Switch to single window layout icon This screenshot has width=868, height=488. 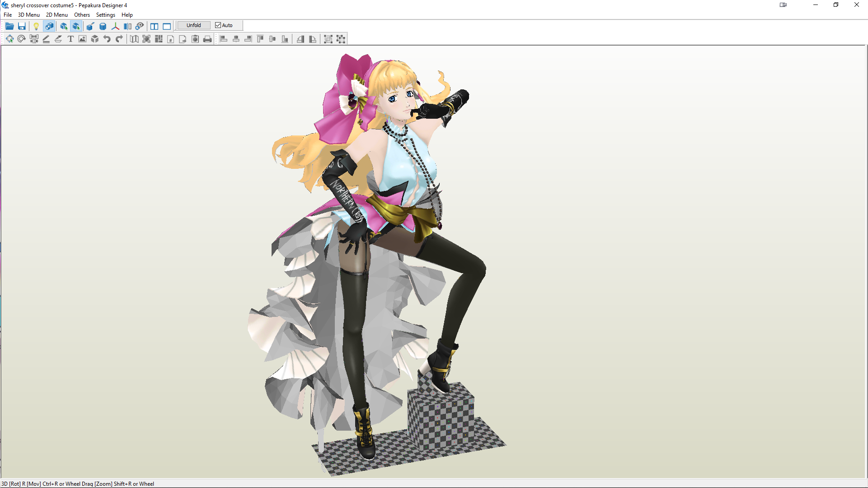coord(167,26)
